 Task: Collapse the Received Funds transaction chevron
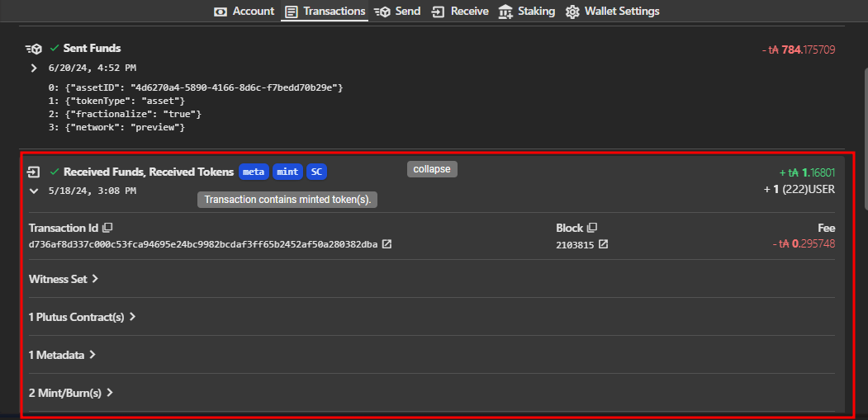pos(34,191)
